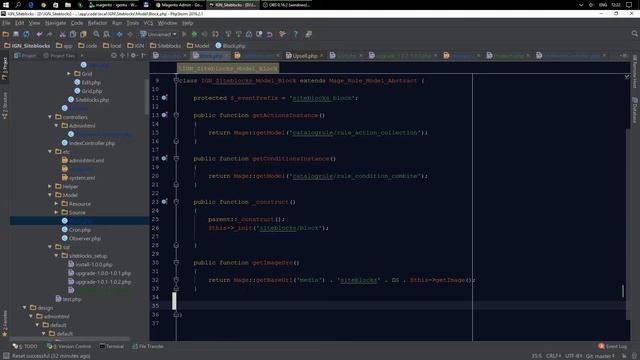Select upgrade-1.0.1-1.0.2.php in tree
The image size is (640, 360).
[x=100, y=282]
